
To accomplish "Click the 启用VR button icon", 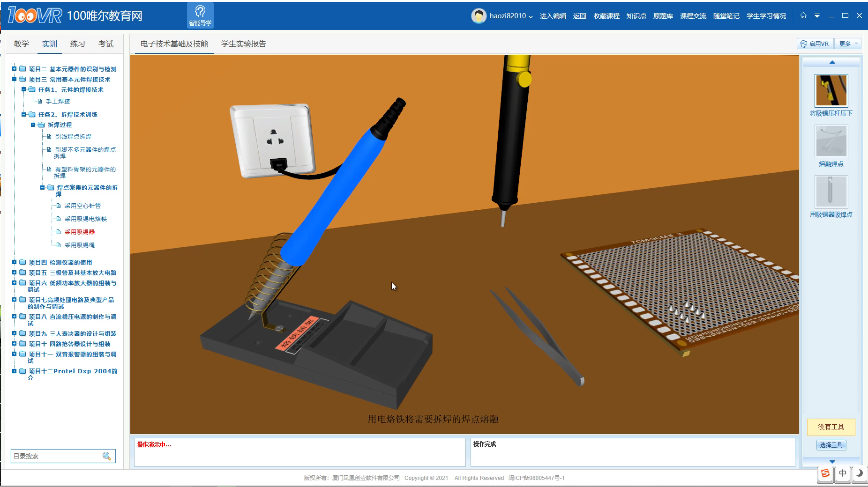I will coord(804,44).
